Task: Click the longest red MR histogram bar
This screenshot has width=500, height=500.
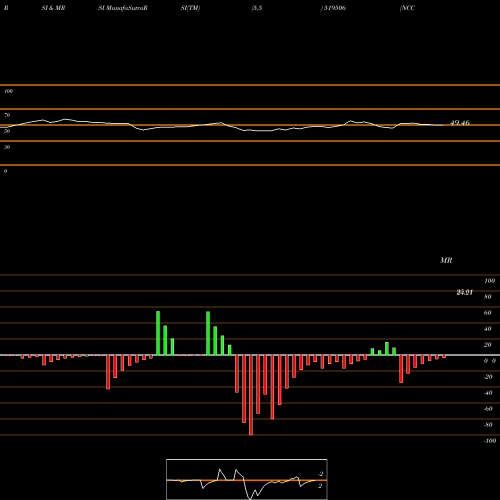Action: point(251,395)
